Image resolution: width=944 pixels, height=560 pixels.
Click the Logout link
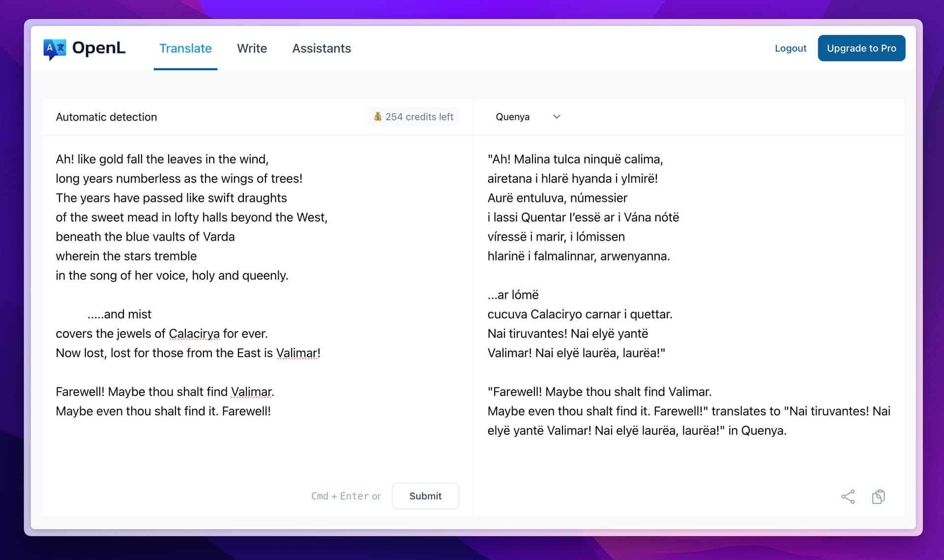791,48
